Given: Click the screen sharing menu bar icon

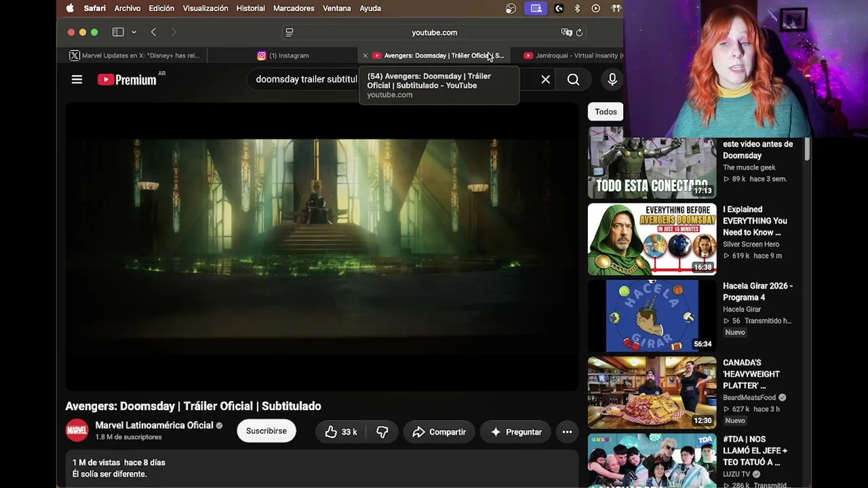Looking at the screenshot, I should click(x=536, y=8).
